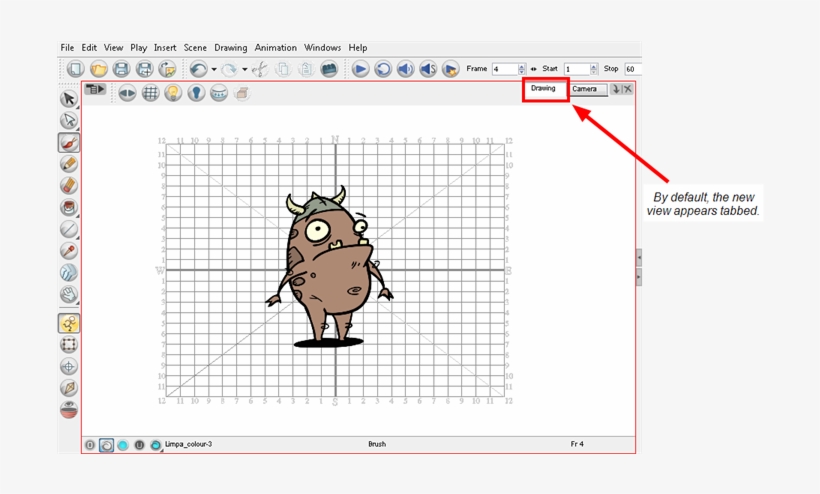This screenshot has height=494, width=820.
Task: Click the cyan colour swatch in status bar
Action: point(123,445)
